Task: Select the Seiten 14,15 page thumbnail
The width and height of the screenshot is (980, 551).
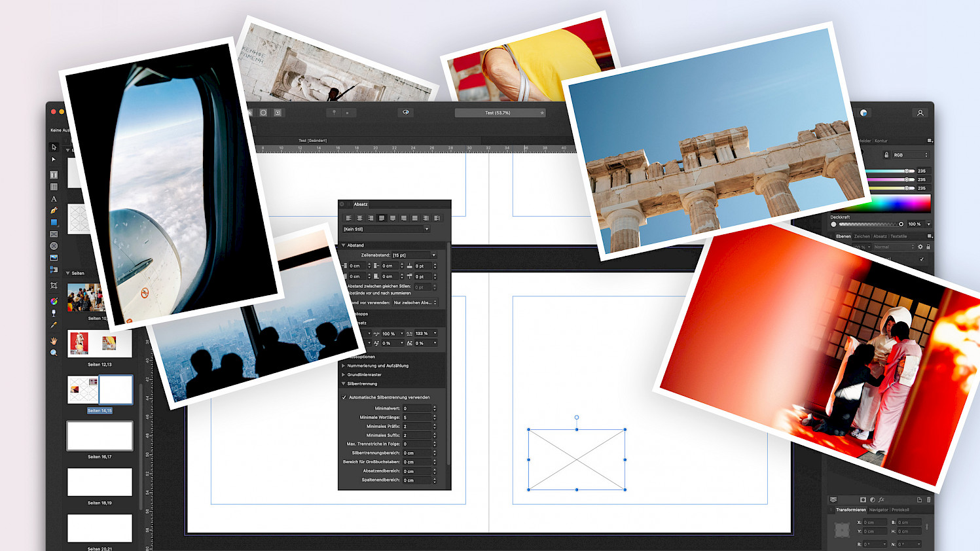Action: click(x=100, y=389)
